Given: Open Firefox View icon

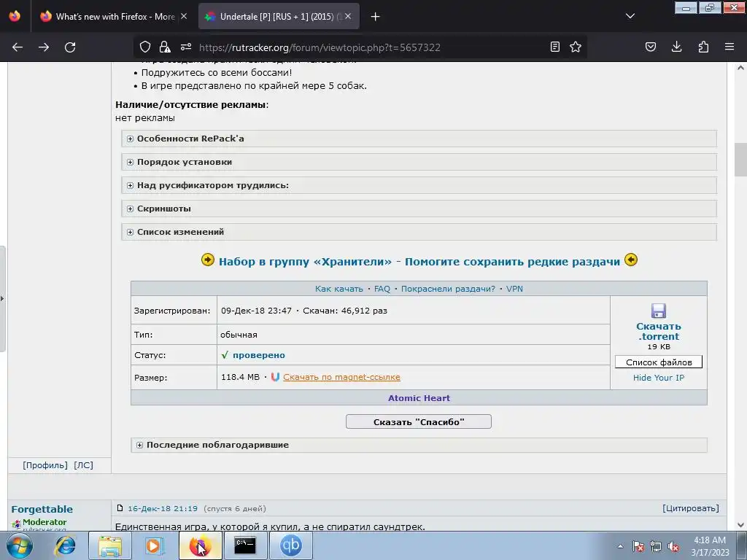Looking at the screenshot, I should coord(15,16).
